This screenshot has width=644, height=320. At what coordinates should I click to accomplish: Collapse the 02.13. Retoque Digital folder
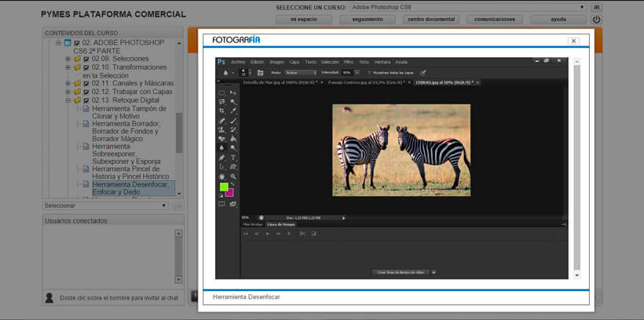click(68, 100)
